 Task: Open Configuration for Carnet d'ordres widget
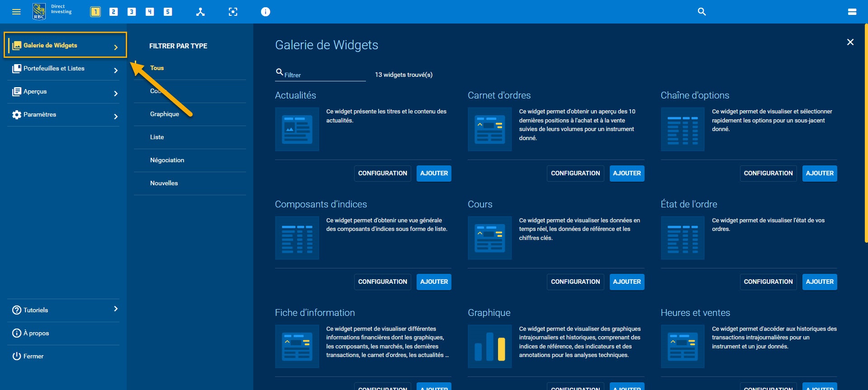(575, 174)
